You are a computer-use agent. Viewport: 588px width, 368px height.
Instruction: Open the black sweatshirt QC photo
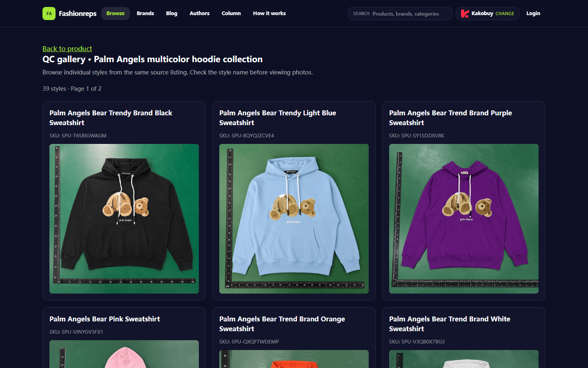(x=124, y=219)
